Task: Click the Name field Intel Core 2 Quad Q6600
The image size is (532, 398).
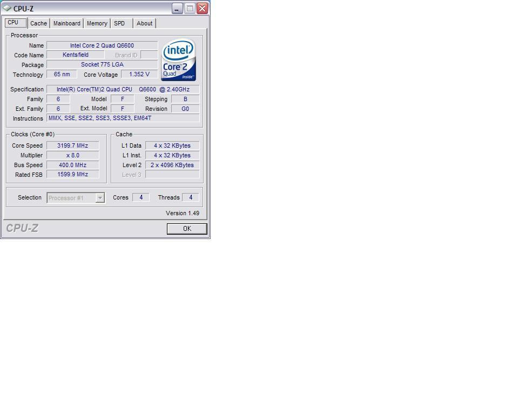Action: point(102,45)
